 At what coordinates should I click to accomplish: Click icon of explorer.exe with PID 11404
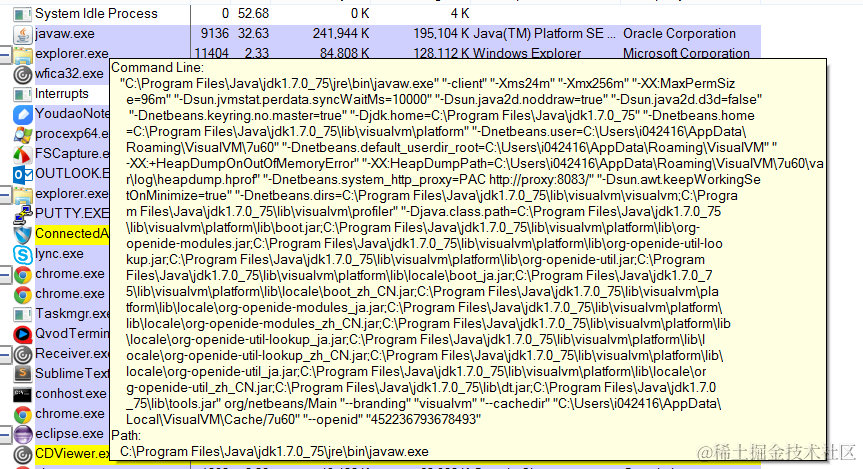tap(23, 54)
